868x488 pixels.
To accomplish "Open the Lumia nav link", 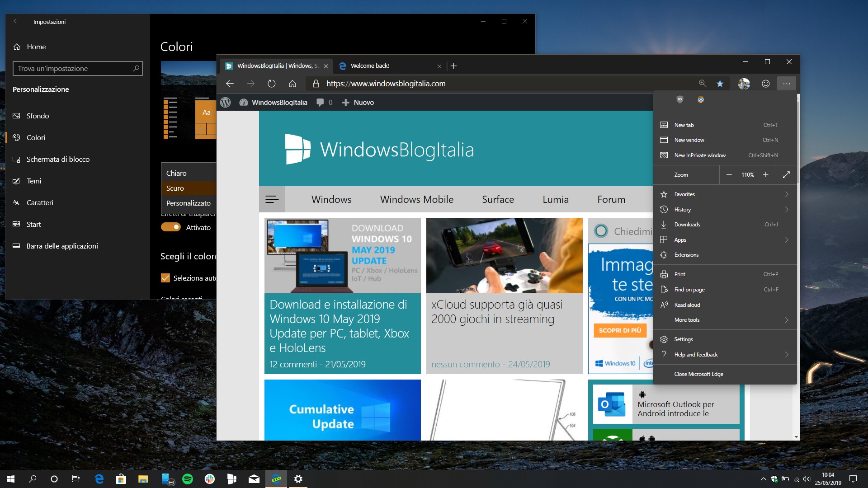I will click(556, 199).
